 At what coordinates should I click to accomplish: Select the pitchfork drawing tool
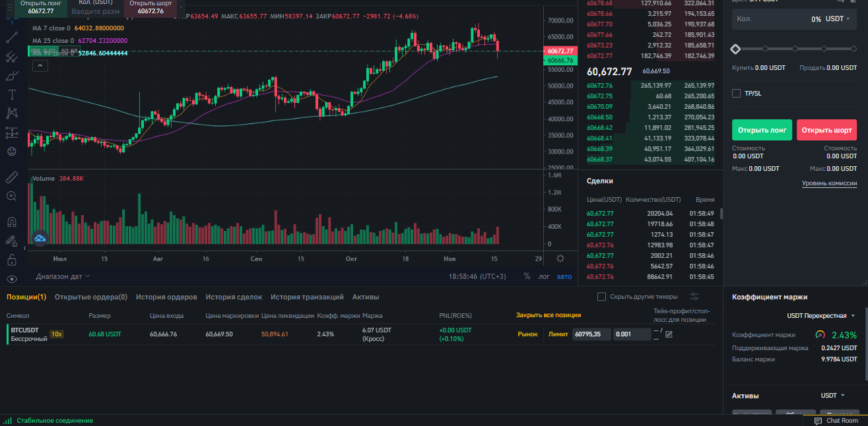(11, 57)
